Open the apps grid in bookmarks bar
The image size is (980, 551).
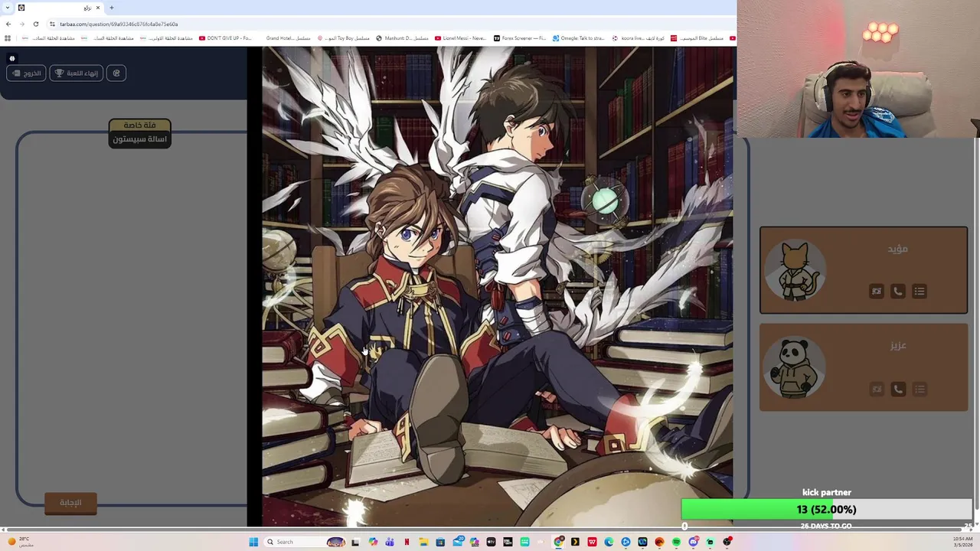[8, 37]
